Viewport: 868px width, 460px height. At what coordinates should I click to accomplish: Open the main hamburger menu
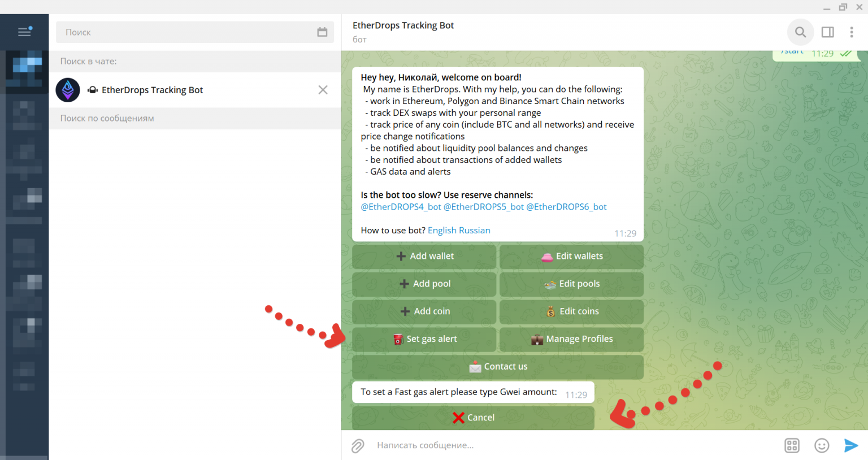click(x=24, y=32)
